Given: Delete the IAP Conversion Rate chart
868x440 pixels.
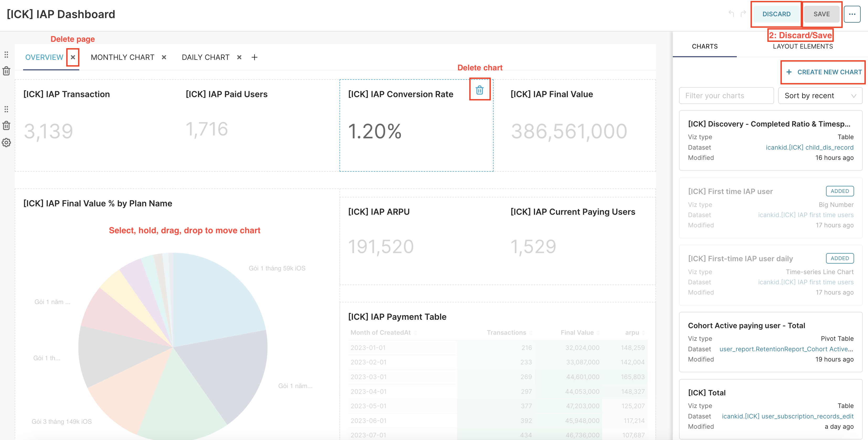Looking at the screenshot, I should coord(479,90).
